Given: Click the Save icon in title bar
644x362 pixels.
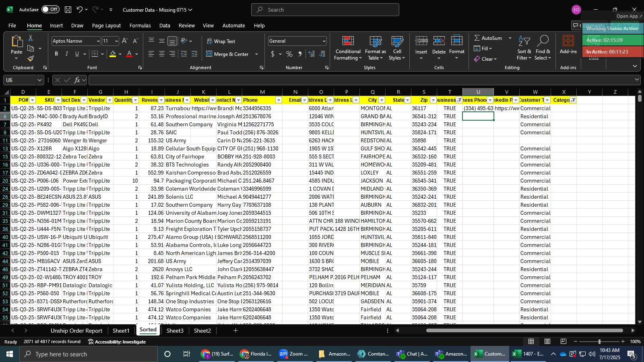Looking at the screenshot, I should click(68, 10).
